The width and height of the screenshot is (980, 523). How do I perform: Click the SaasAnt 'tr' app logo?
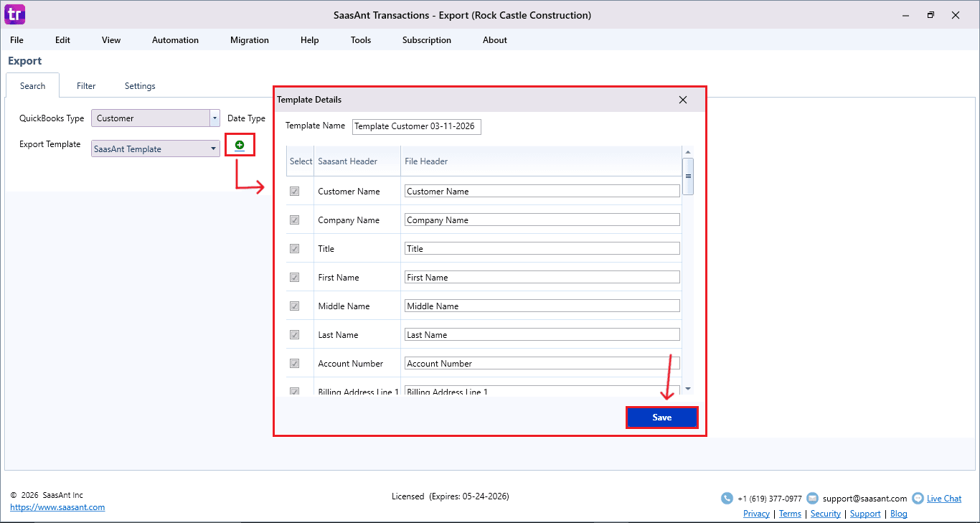pyautogui.click(x=15, y=14)
